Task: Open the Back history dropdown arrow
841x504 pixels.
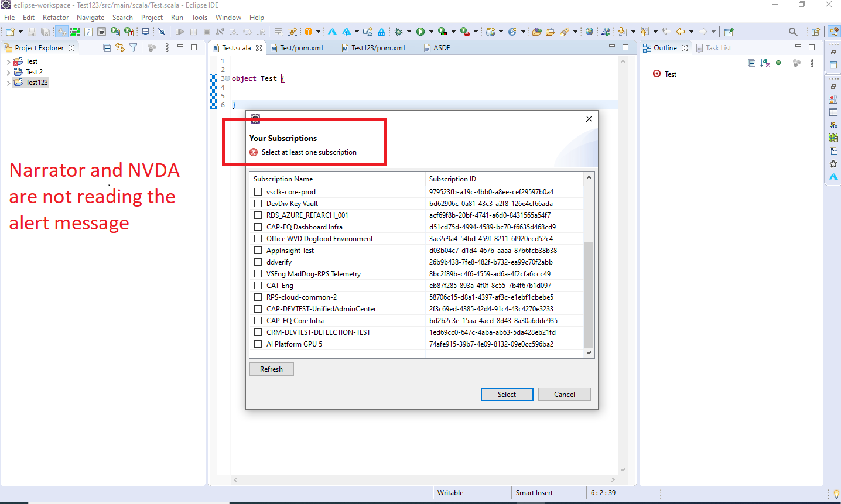Action: pyautogui.click(x=692, y=32)
